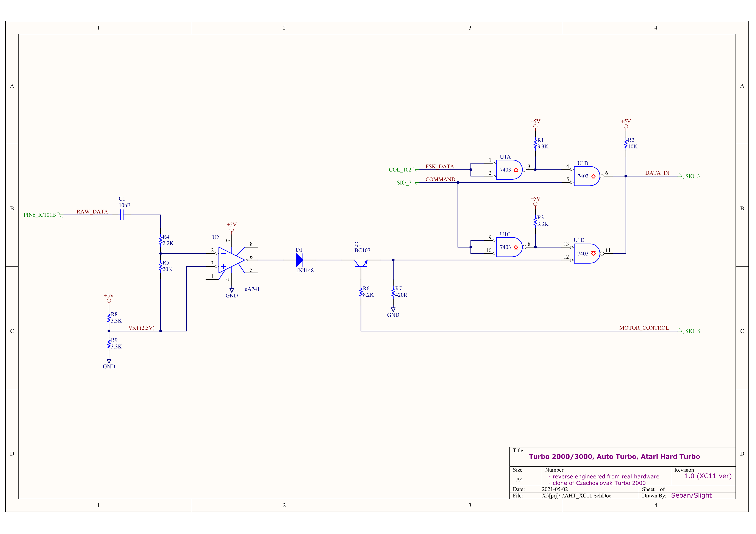Click the GND symbol below R7
This screenshot has height=534, width=756.
coord(393,312)
